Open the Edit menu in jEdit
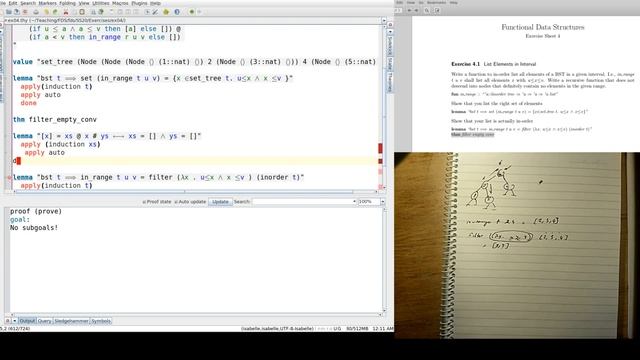This screenshot has height=360, width=640. tap(13, 3)
